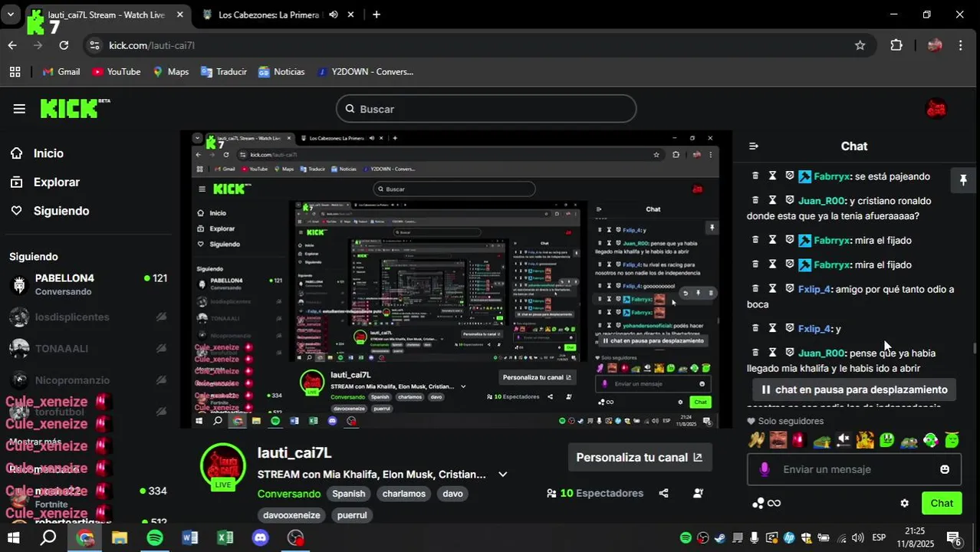
Task: Select the Spanish tag
Action: (x=348, y=494)
